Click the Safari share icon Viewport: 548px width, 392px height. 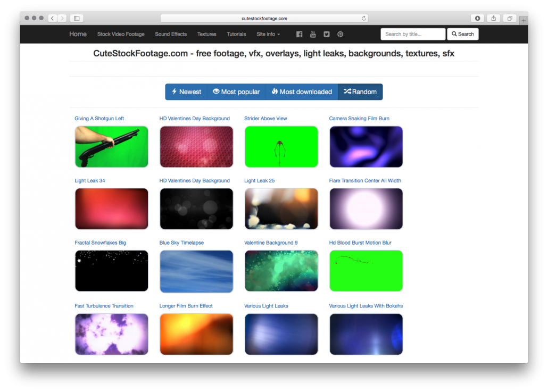494,18
